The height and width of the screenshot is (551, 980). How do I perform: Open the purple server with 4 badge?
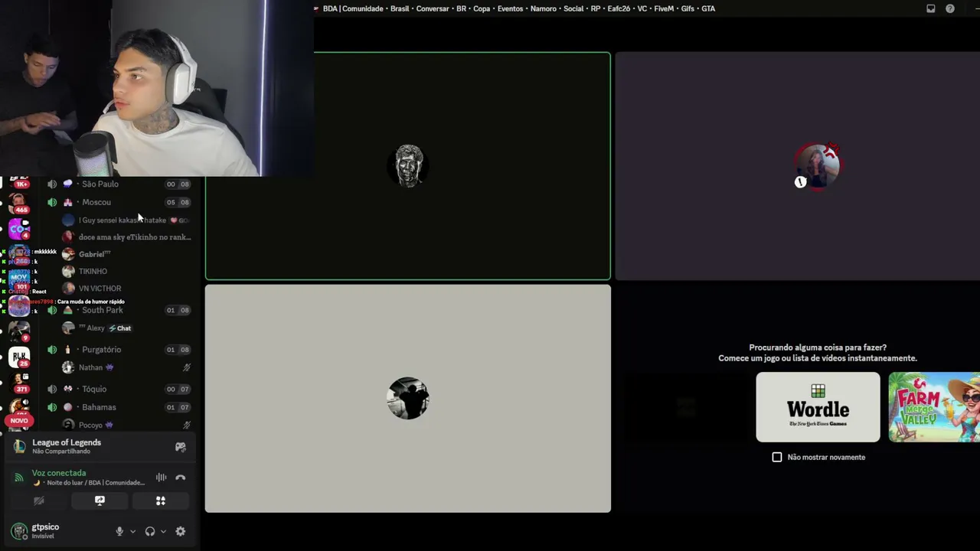click(x=19, y=228)
